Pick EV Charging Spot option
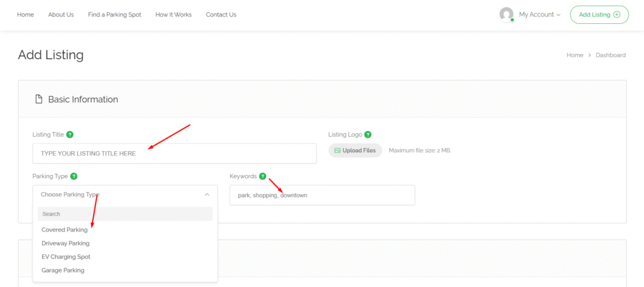The image size is (644, 287). tap(66, 257)
